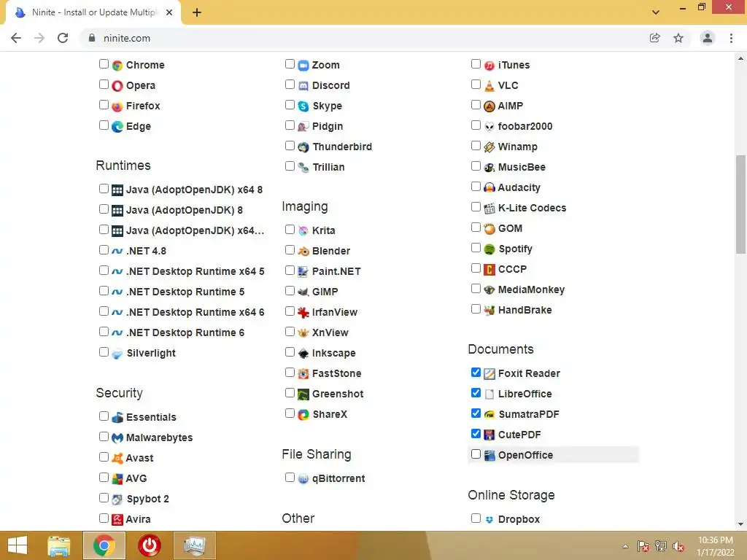The height and width of the screenshot is (560, 747).
Task: Open the Chrome tab search dropdown arrow
Action: click(x=656, y=12)
